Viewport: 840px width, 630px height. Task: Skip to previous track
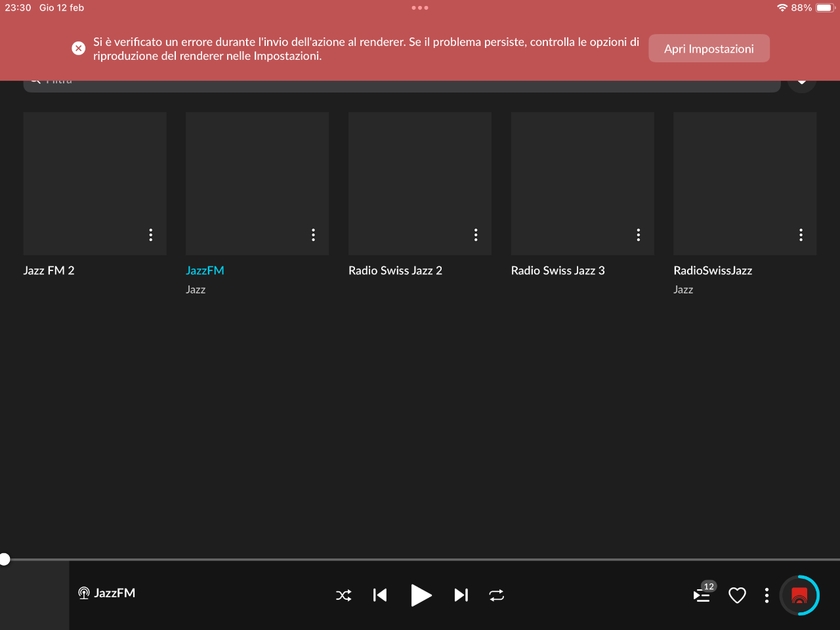pyautogui.click(x=380, y=595)
